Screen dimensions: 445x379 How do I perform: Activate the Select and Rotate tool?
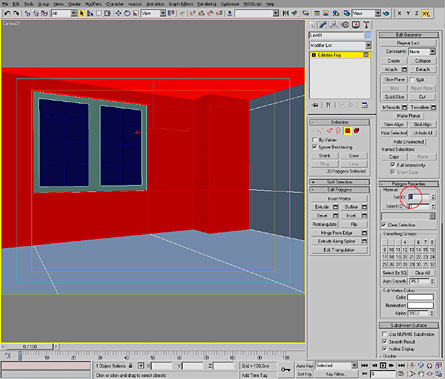127,13
